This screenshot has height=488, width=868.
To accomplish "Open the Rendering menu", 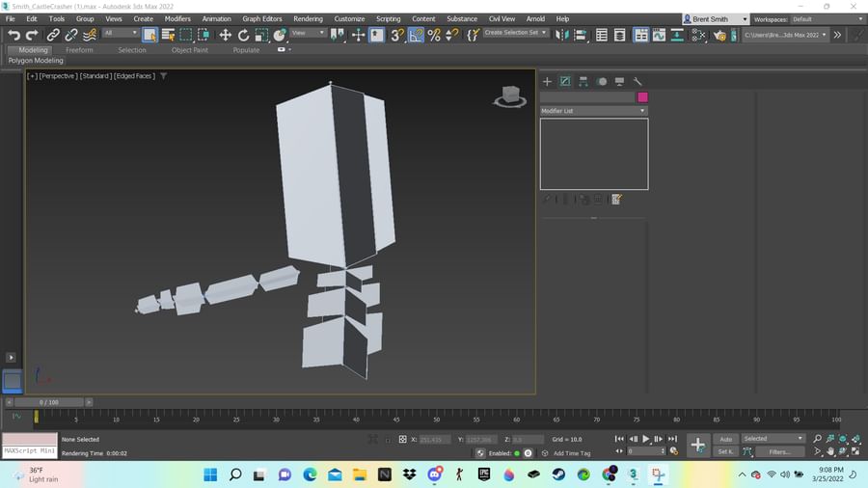I will 308,18.
